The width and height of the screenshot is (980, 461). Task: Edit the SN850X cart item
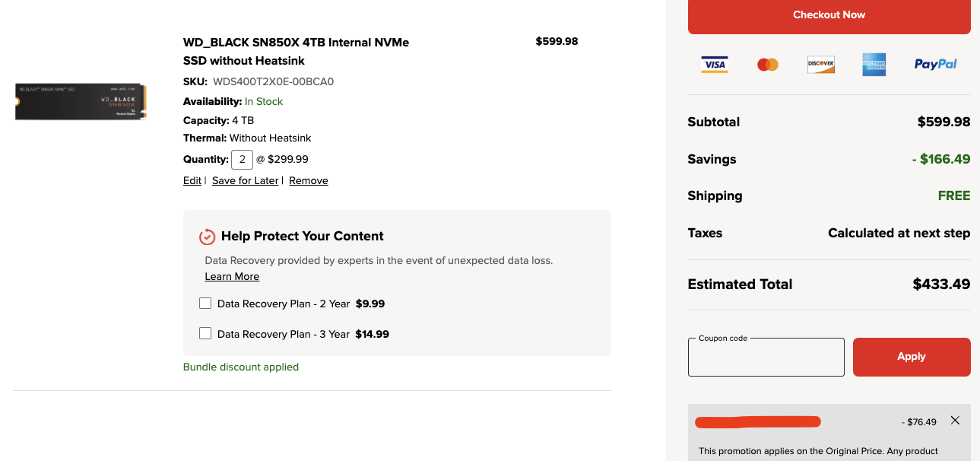pyautogui.click(x=192, y=180)
